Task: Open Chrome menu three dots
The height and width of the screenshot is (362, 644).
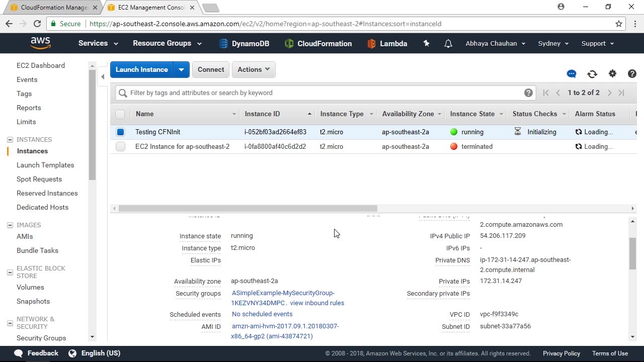Action: [634, 24]
